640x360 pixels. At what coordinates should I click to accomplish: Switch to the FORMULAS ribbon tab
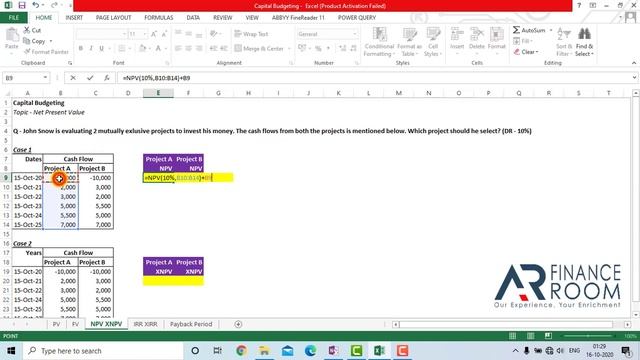click(x=159, y=18)
